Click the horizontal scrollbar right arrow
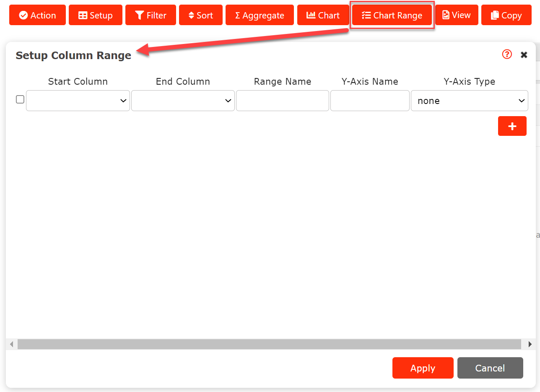Screen dimensions: 540x392 tap(530, 344)
